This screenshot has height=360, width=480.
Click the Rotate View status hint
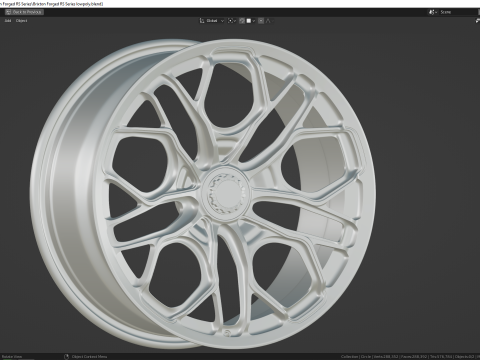pos(12,357)
